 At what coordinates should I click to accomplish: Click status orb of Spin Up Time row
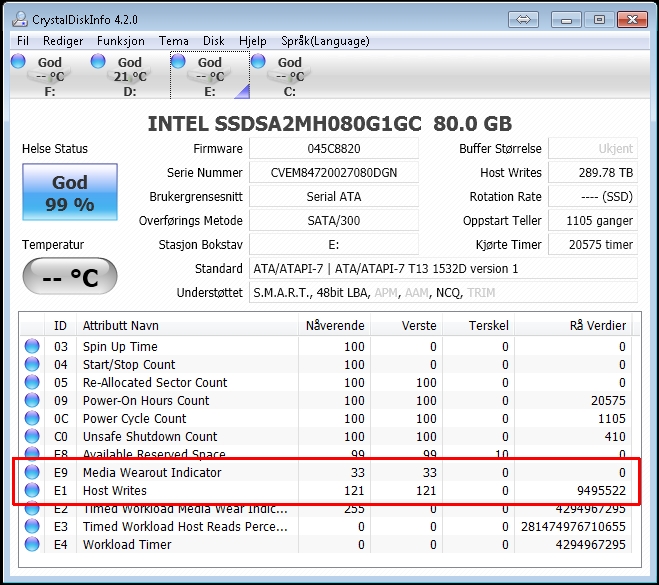click(x=32, y=346)
